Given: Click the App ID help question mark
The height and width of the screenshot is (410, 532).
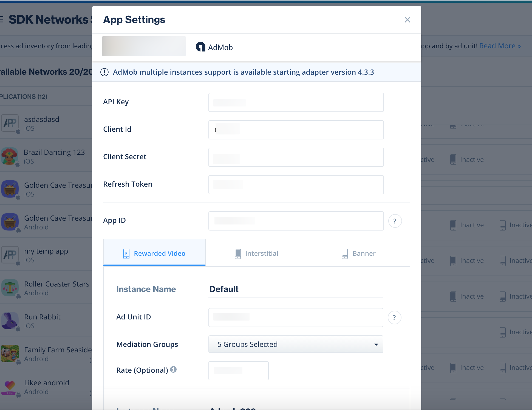Looking at the screenshot, I should [395, 221].
